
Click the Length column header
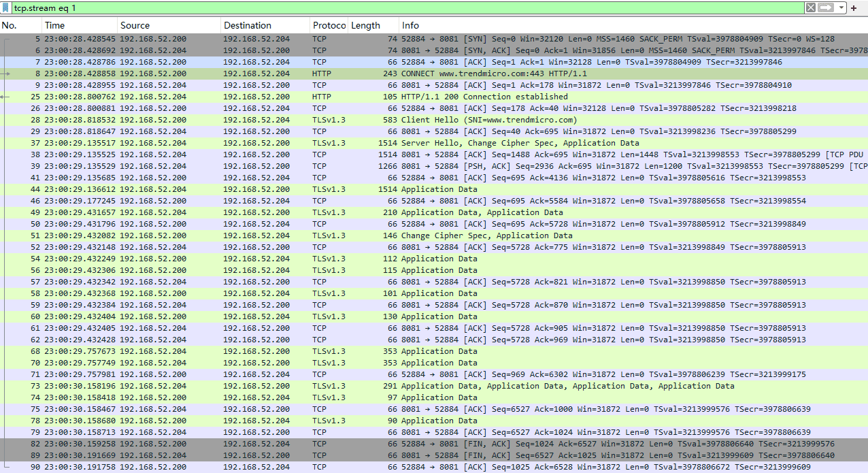372,25
